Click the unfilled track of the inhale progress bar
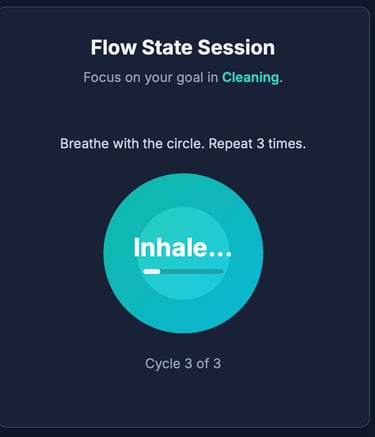Viewport: 375px width, 437px height. coord(192,272)
